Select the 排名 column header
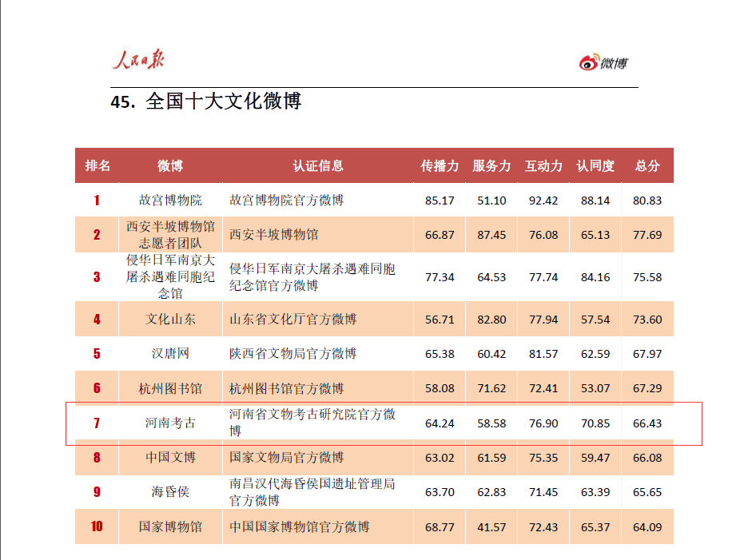Screen dimensions: 744x560 tap(97, 166)
